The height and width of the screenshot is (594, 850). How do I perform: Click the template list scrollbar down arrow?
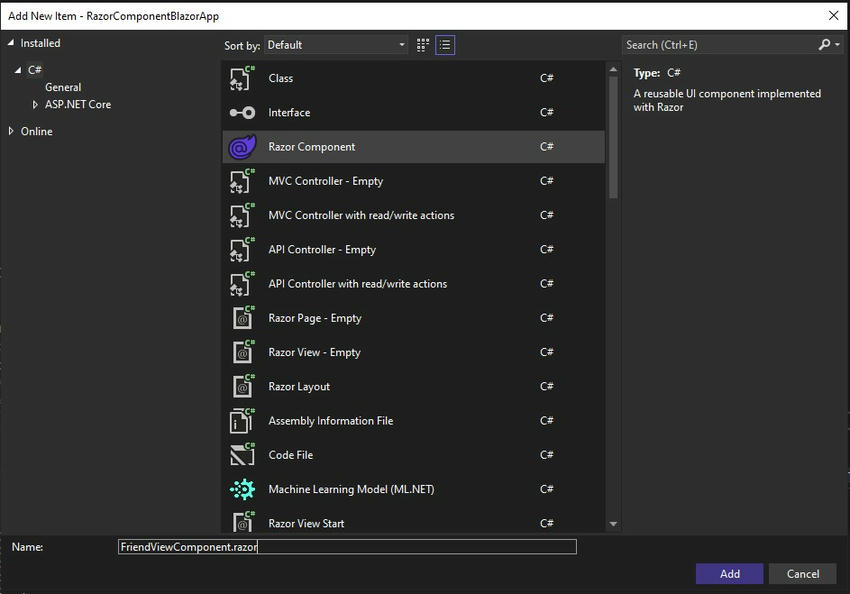click(612, 524)
